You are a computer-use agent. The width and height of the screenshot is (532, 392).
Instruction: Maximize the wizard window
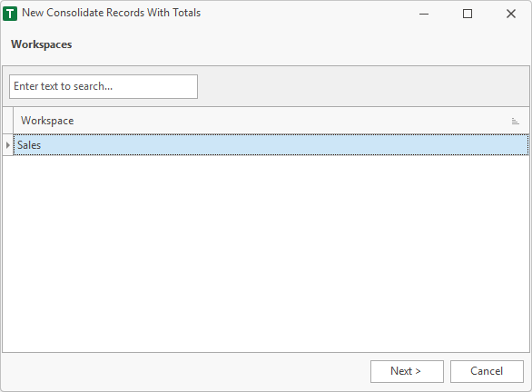click(x=468, y=14)
